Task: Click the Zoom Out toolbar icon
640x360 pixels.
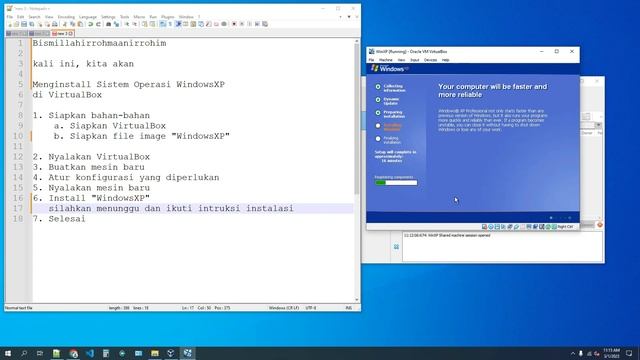Action: [x=135, y=24]
